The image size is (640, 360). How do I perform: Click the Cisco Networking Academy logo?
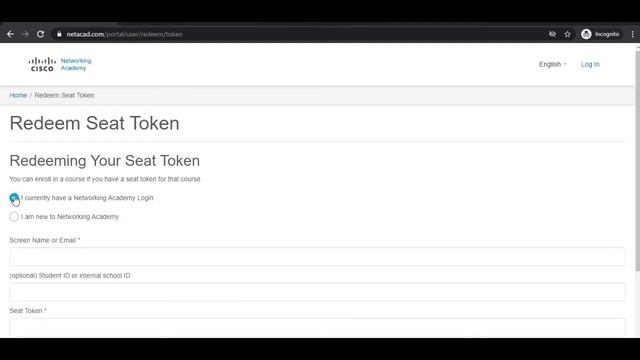click(60, 64)
